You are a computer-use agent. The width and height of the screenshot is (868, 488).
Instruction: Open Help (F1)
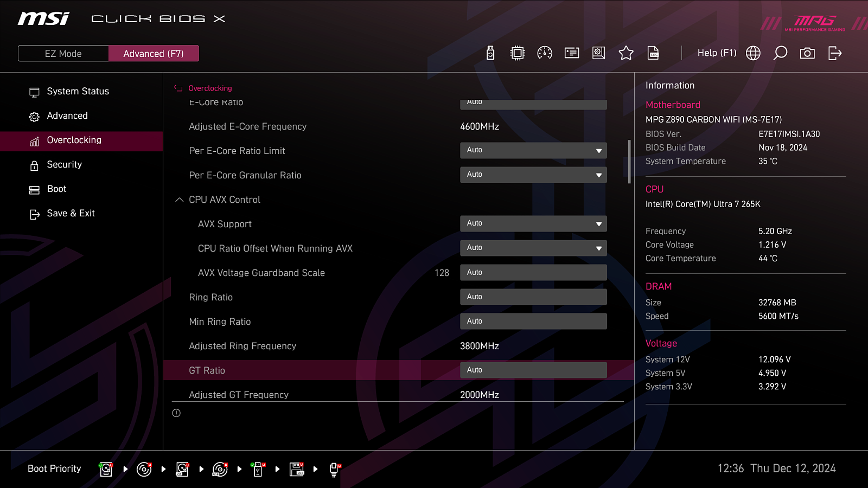point(717,53)
